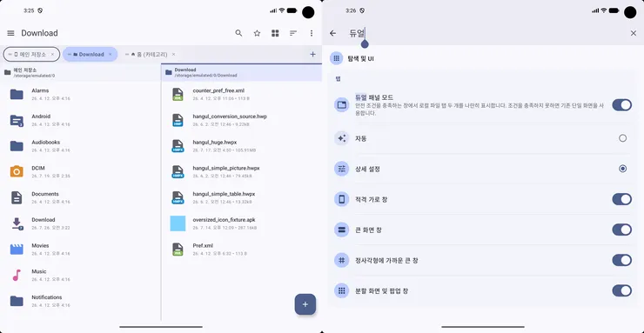Click the 큰 화면 창 label

point(368,230)
